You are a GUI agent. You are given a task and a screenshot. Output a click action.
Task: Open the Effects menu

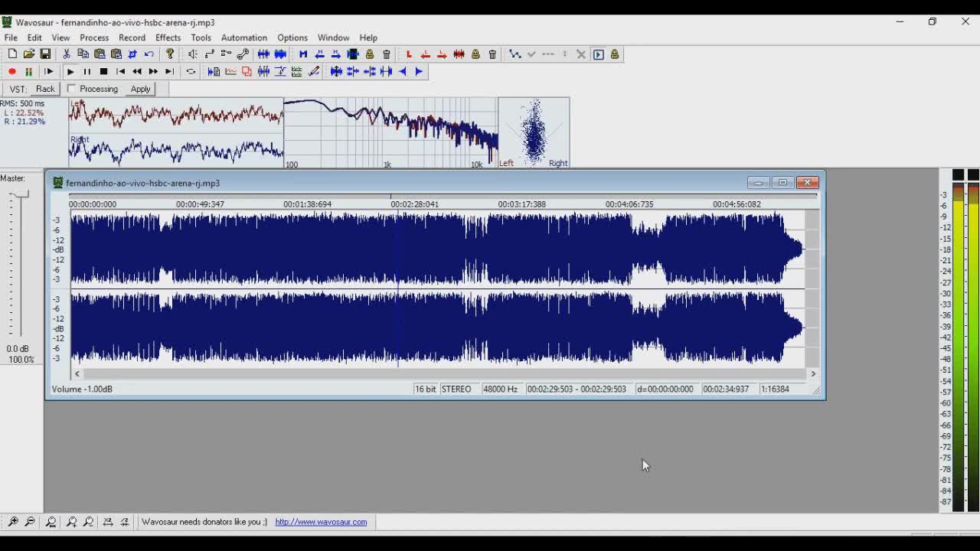point(168,37)
